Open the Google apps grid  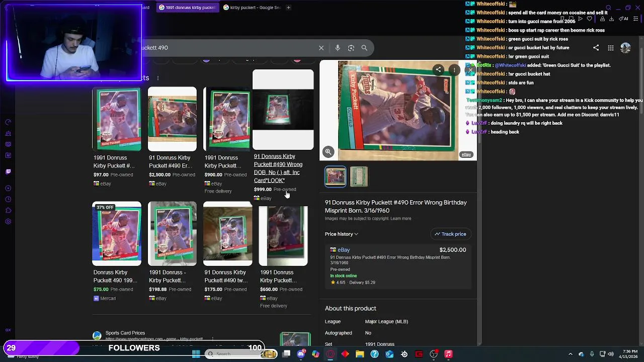point(610,48)
